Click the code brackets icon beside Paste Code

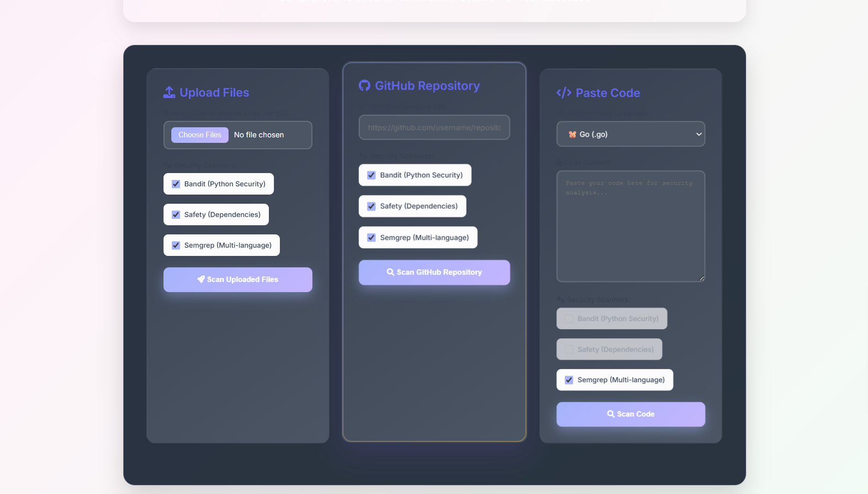pos(563,93)
